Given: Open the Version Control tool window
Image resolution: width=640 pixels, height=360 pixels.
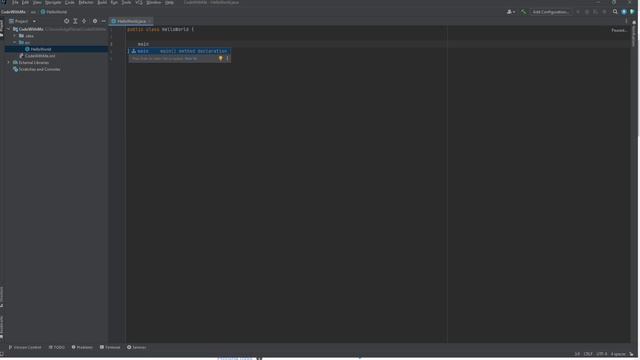Looking at the screenshot, I should pyautogui.click(x=25, y=347).
